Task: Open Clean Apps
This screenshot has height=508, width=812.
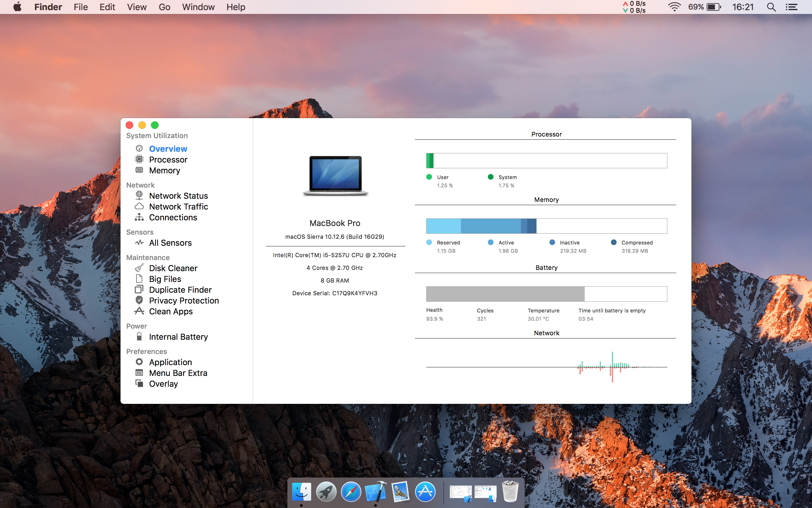Action: (171, 311)
